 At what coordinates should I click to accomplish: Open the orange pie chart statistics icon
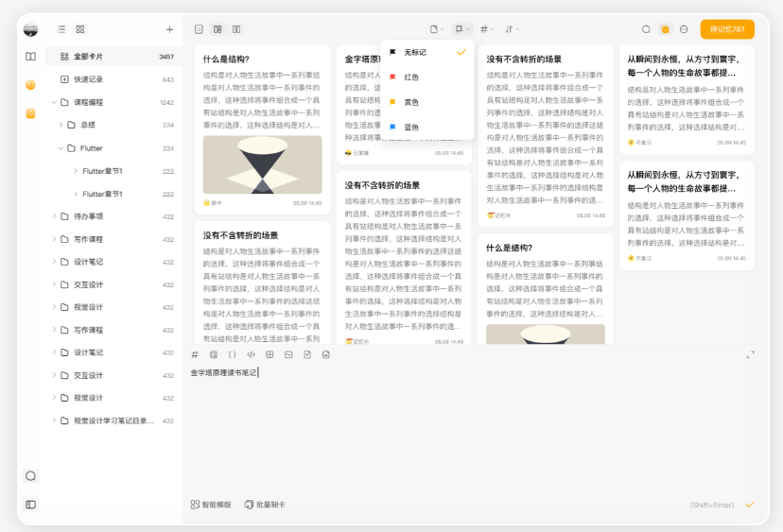coord(30,85)
